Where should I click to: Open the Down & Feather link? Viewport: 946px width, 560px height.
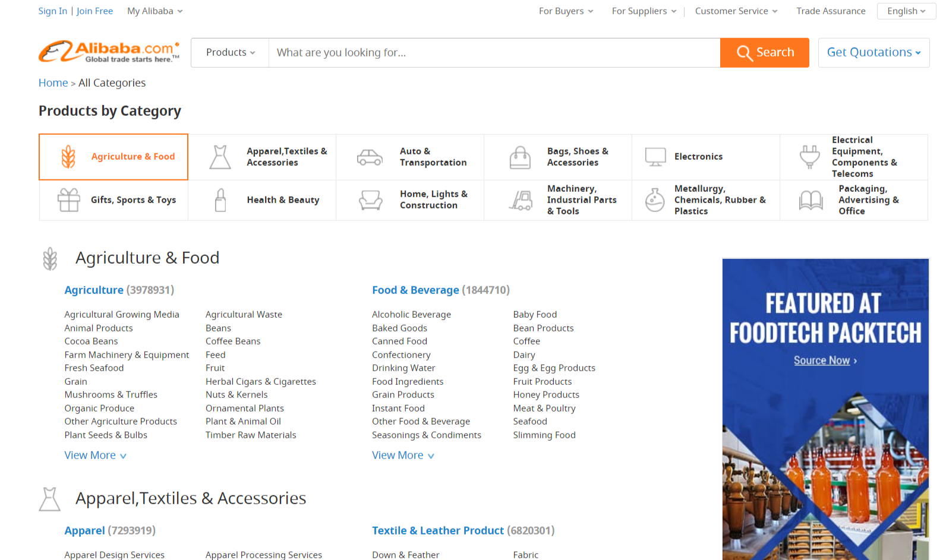pyautogui.click(x=406, y=555)
